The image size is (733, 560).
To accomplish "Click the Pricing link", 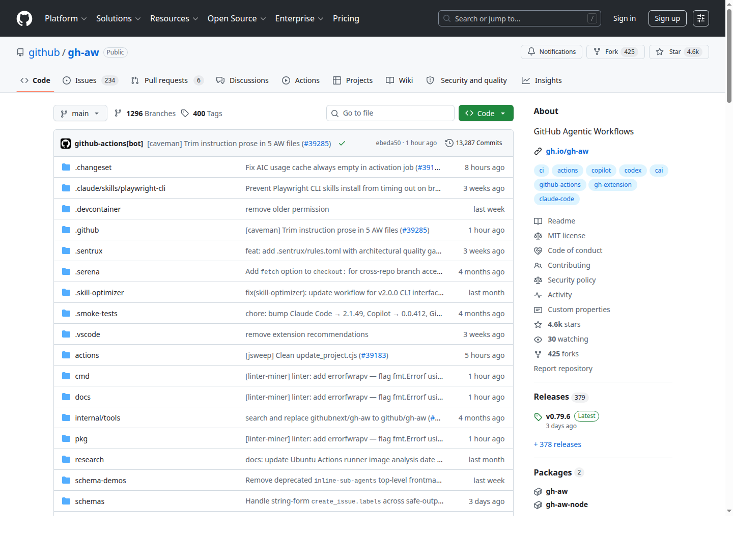I will click(x=346, y=18).
